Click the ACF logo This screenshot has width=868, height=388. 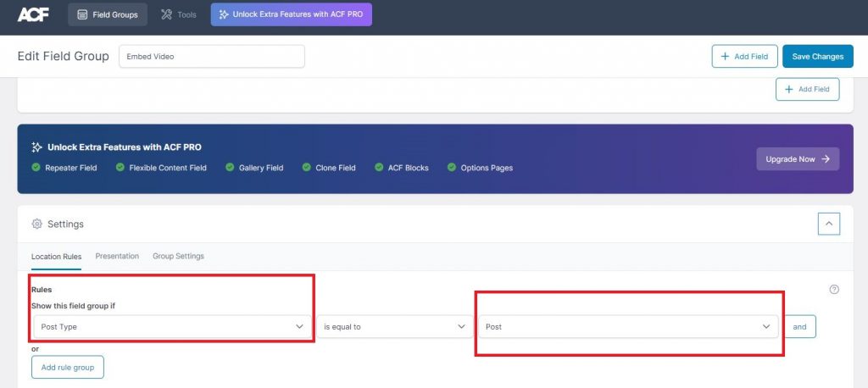pyautogui.click(x=33, y=14)
